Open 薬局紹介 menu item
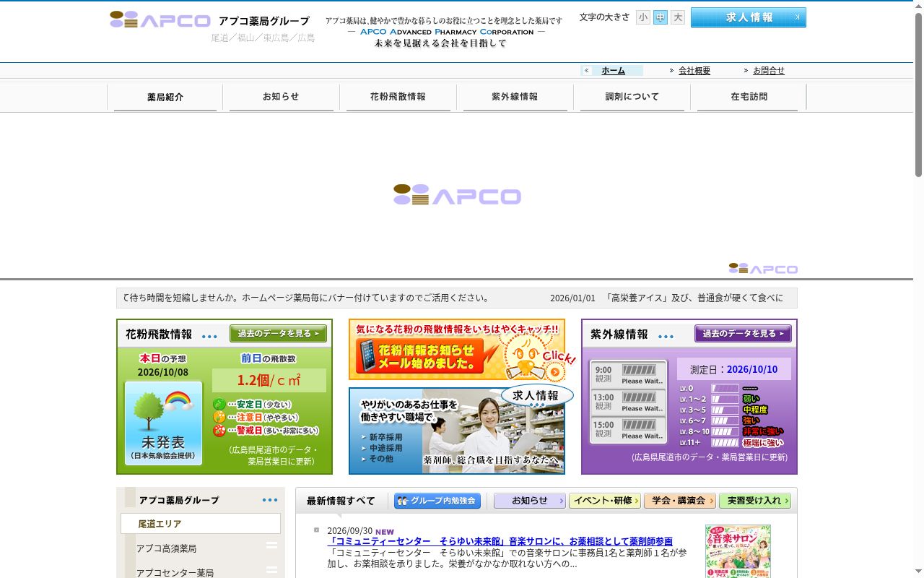 coord(165,97)
